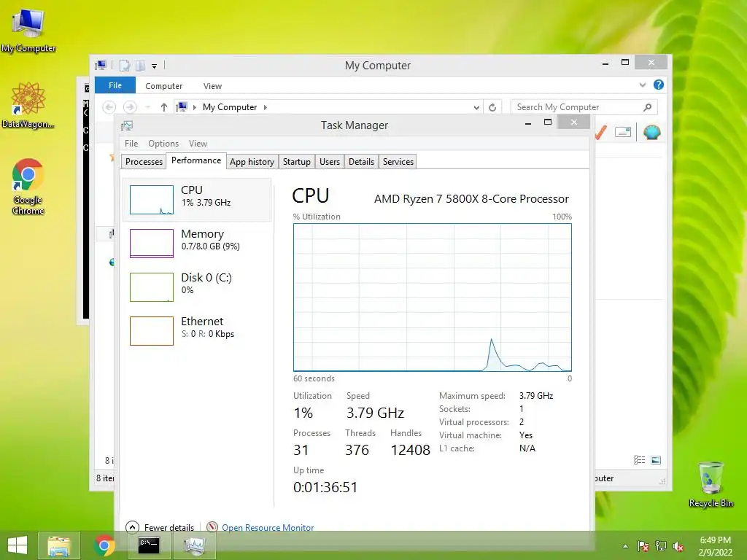
Task: Open Command Prompt from the taskbar
Action: tap(149, 545)
